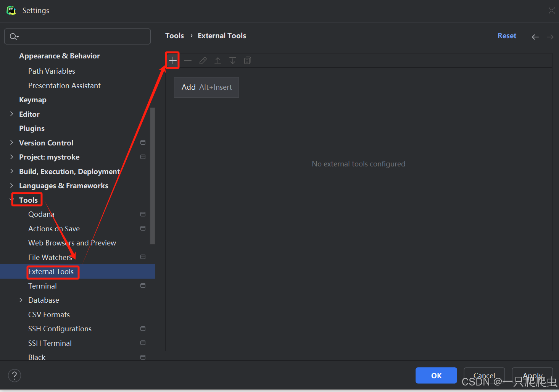
Task: Click project-level icon beside Black
Action: [143, 357]
